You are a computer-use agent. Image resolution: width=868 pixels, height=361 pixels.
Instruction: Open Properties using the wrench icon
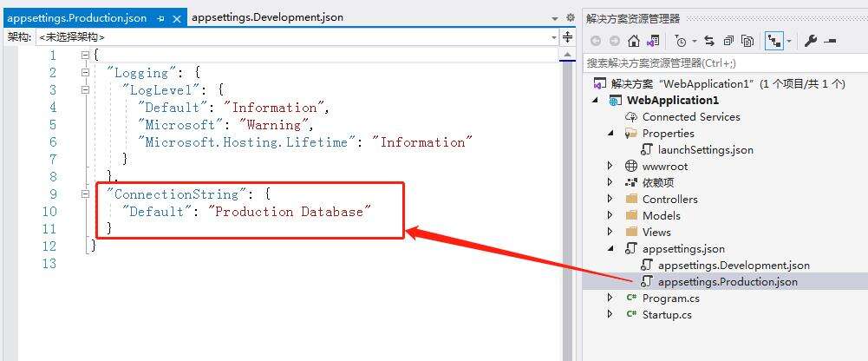point(811,41)
